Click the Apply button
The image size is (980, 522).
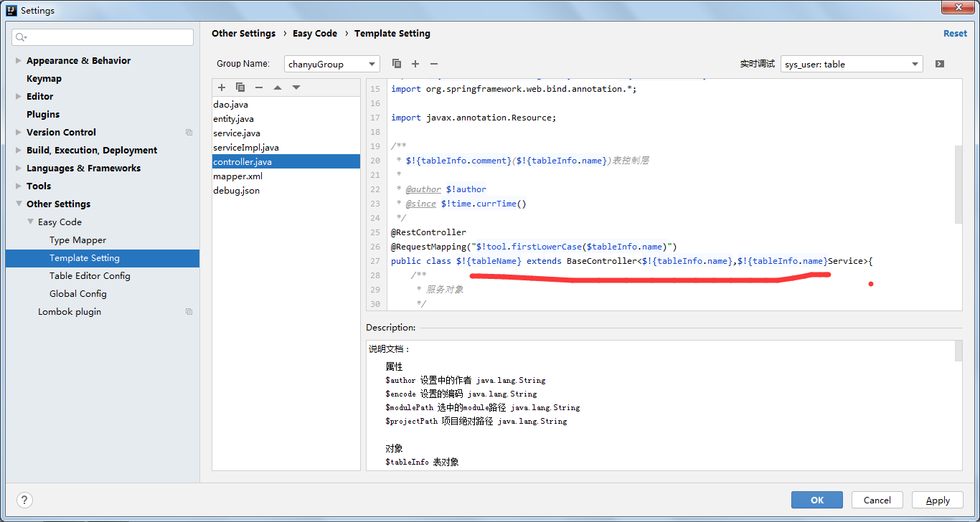coord(938,500)
